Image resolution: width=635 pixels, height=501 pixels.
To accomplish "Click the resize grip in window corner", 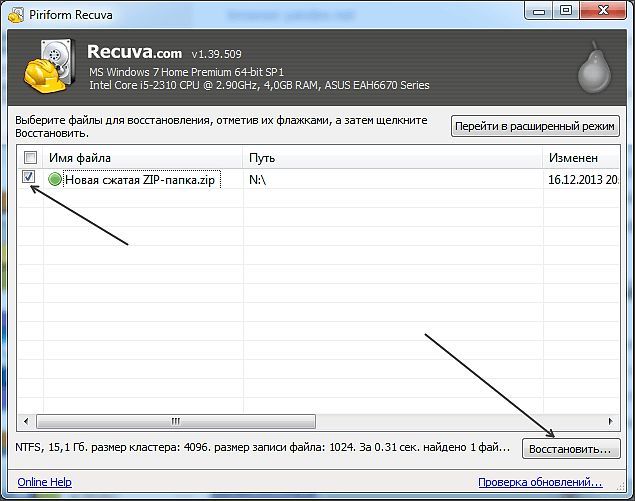I will (x=621, y=486).
